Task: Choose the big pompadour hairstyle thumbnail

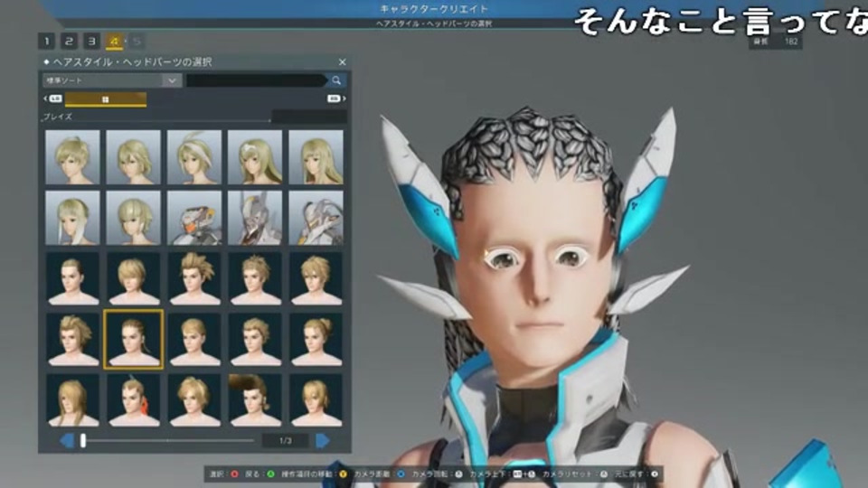Action: click(x=255, y=400)
